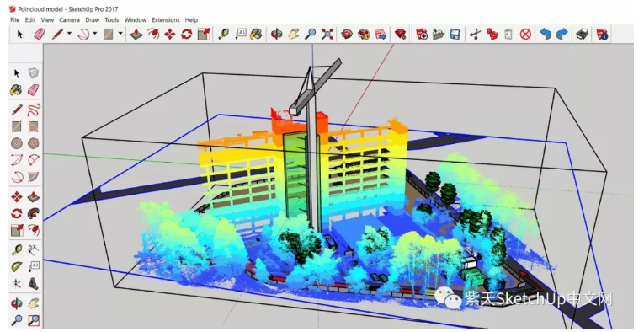The height and width of the screenshot is (332, 644).
Task: Click the New model icon
Action: click(422, 34)
